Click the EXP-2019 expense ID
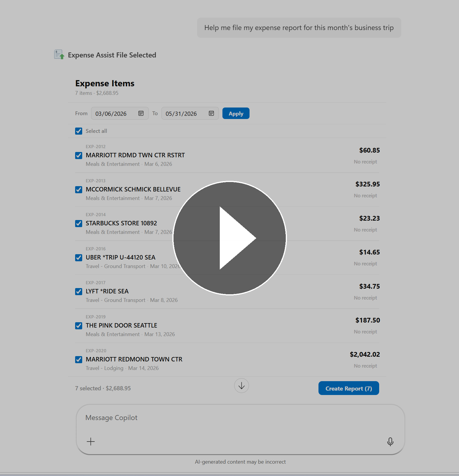 click(x=95, y=317)
